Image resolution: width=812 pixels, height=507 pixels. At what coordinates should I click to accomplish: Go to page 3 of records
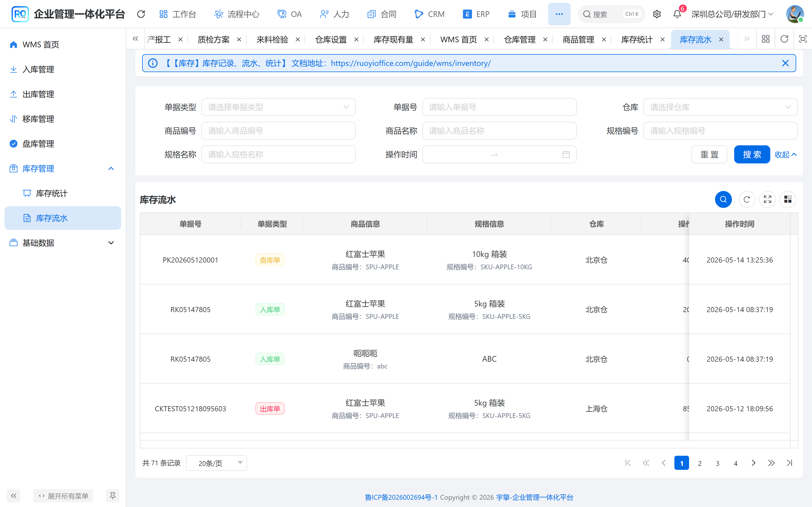click(717, 463)
